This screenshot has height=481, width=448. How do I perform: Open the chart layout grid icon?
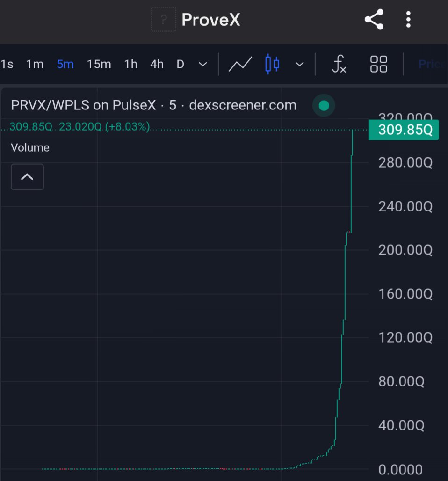379,64
